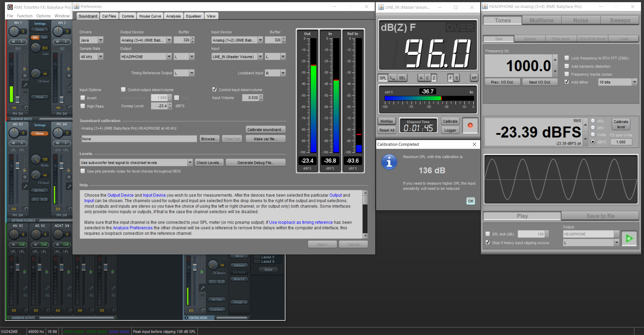
Task: Switch to Cal Files tab
Action: coord(109,16)
